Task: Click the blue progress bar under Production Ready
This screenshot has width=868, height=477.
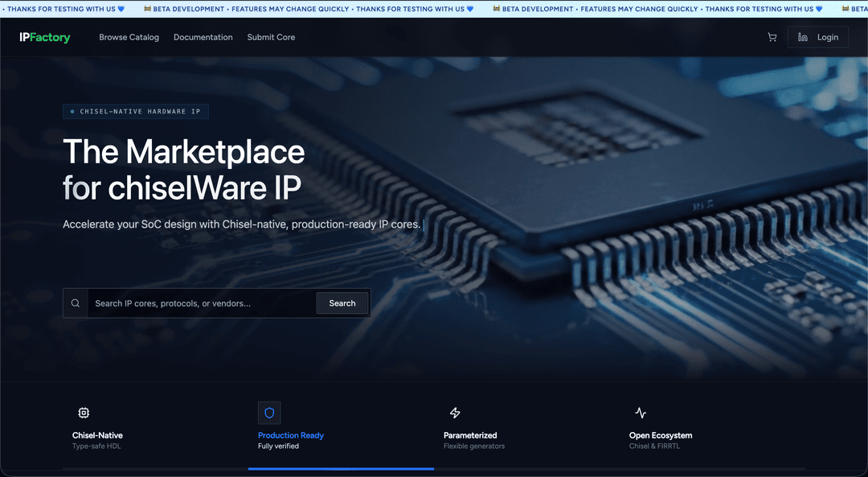Action: (341, 469)
